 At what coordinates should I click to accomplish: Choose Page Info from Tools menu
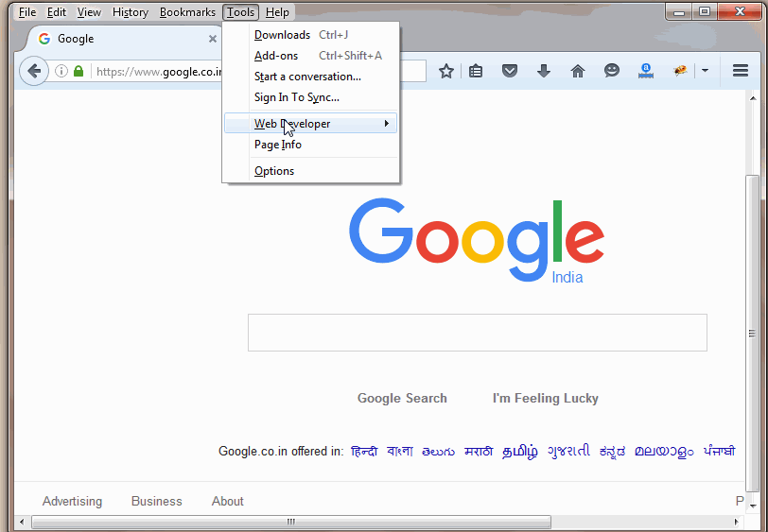coord(311,145)
